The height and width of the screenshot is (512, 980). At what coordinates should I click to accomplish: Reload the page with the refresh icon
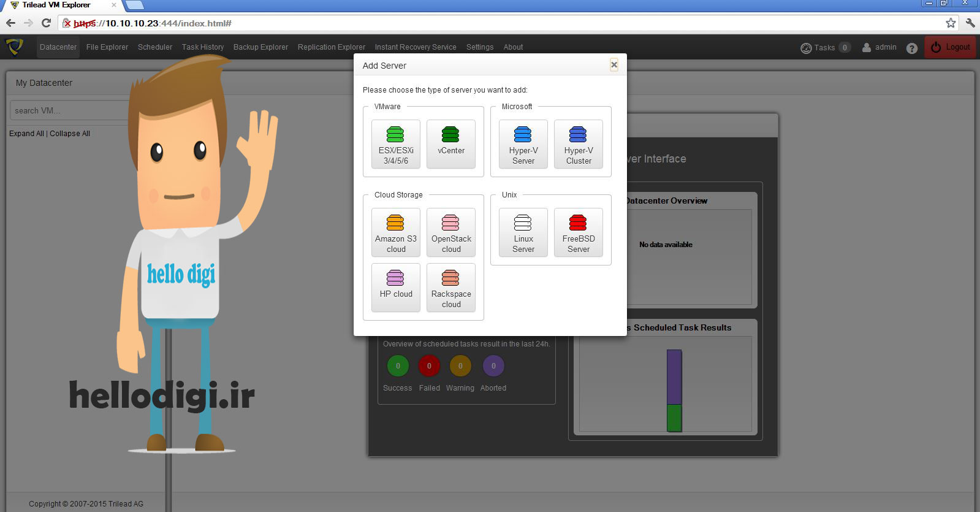[46, 23]
